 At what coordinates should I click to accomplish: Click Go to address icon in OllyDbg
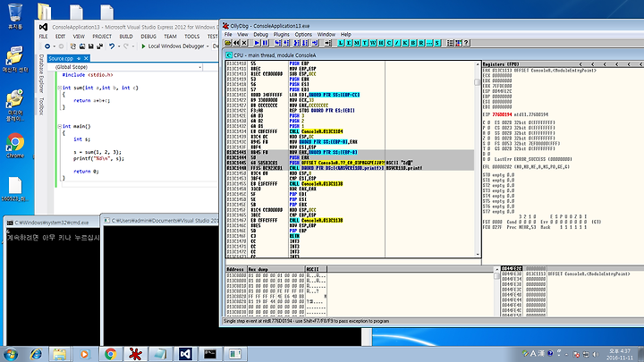pyautogui.click(x=327, y=43)
